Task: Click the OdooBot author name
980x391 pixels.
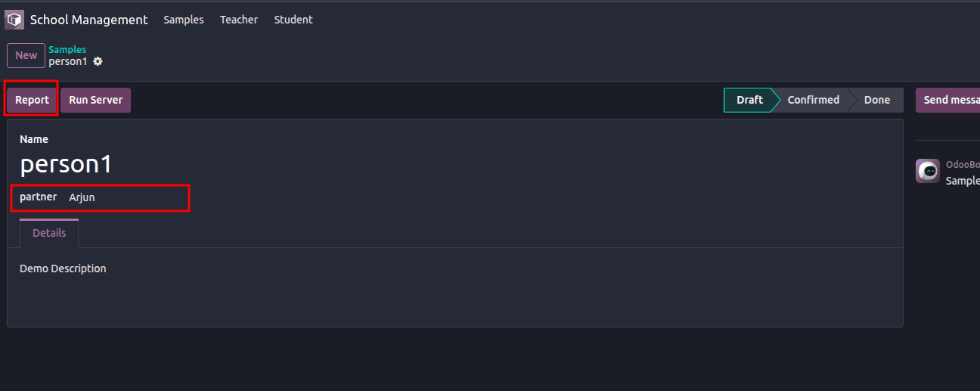Action: (x=963, y=164)
